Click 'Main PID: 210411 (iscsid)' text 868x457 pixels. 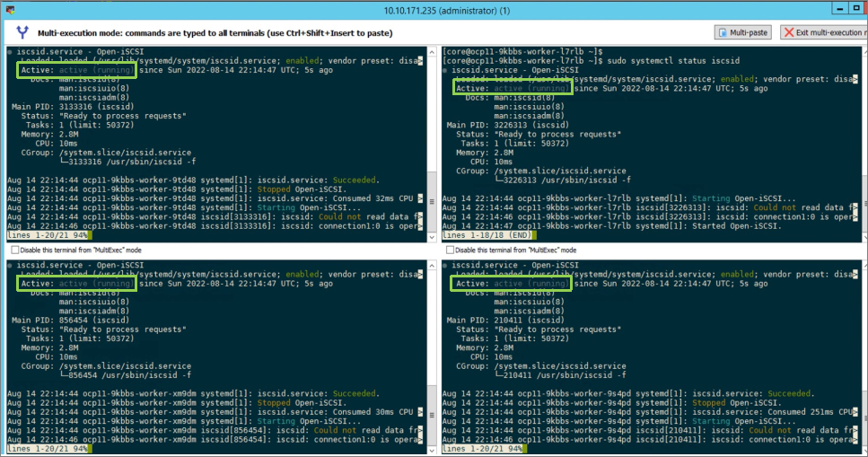(505, 321)
